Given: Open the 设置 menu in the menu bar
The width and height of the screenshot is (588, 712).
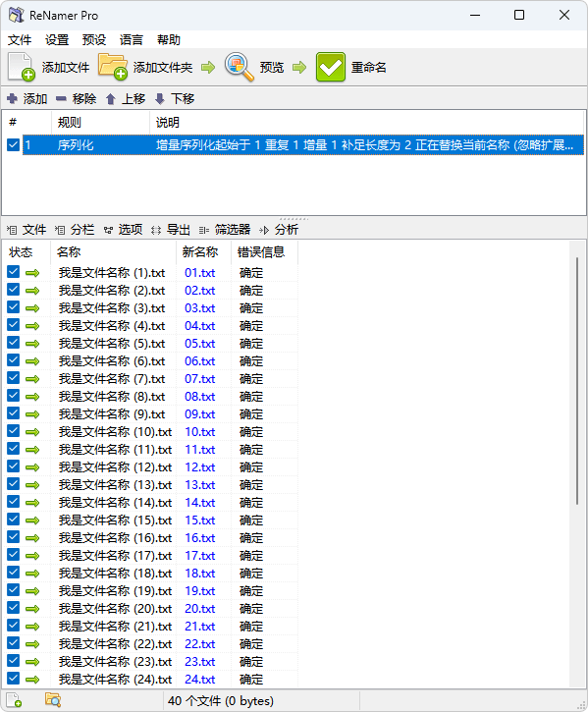Looking at the screenshot, I should point(57,40).
